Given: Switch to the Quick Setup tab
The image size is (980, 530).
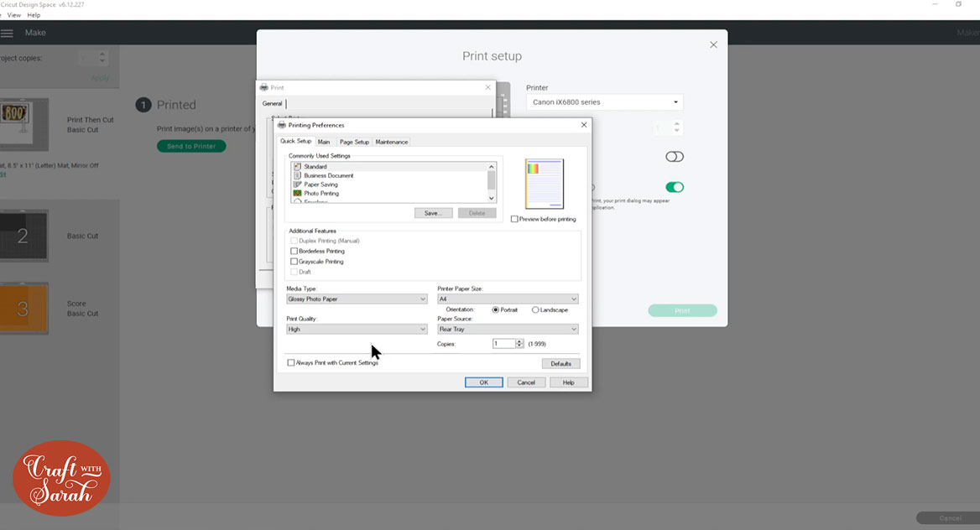Looking at the screenshot, I should click(295, 141).
